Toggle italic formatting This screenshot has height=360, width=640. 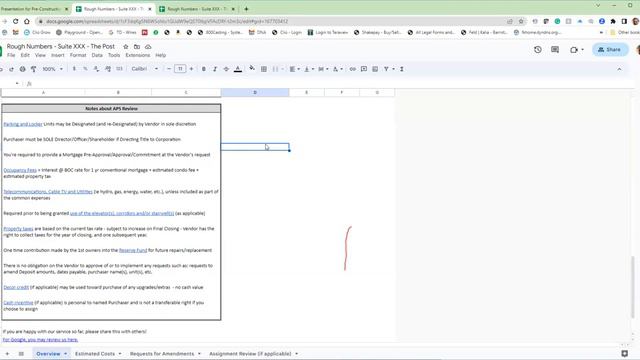coord(215,69)
